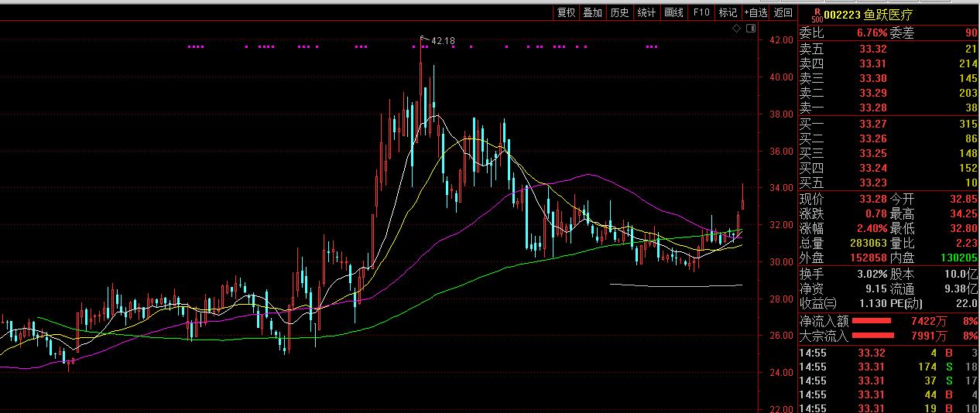Open the 叠加 overlay option

[593, 12]
